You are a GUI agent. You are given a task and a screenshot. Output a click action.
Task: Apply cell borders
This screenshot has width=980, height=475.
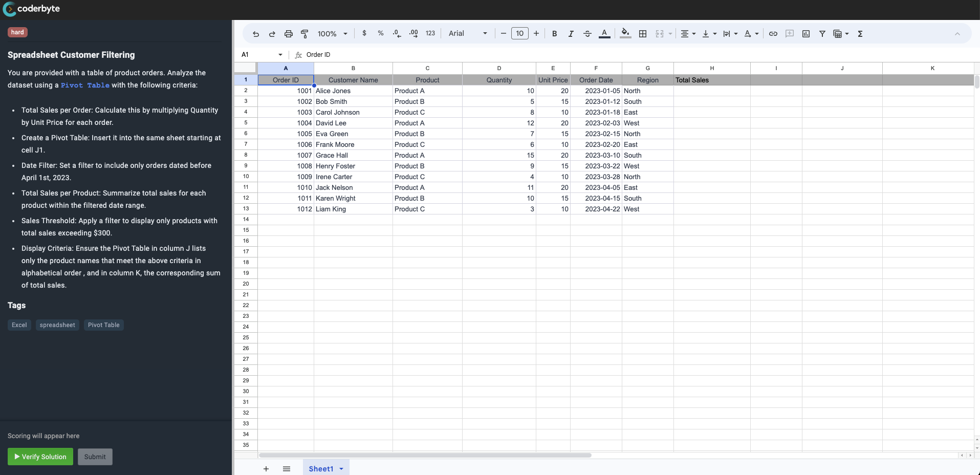coord(643,33)
